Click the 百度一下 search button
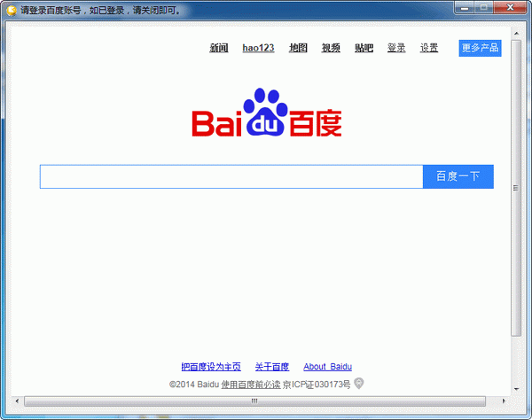 458,176
